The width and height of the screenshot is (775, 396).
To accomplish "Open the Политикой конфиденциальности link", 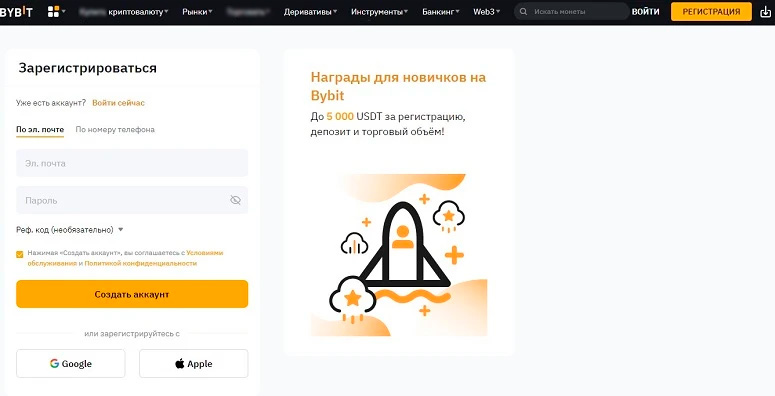I will pos(141,264).
